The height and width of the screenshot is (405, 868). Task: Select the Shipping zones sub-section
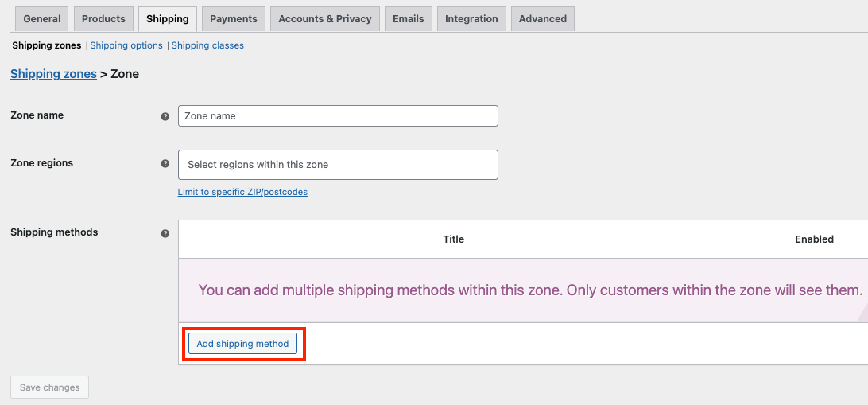[x=47, y=45]
